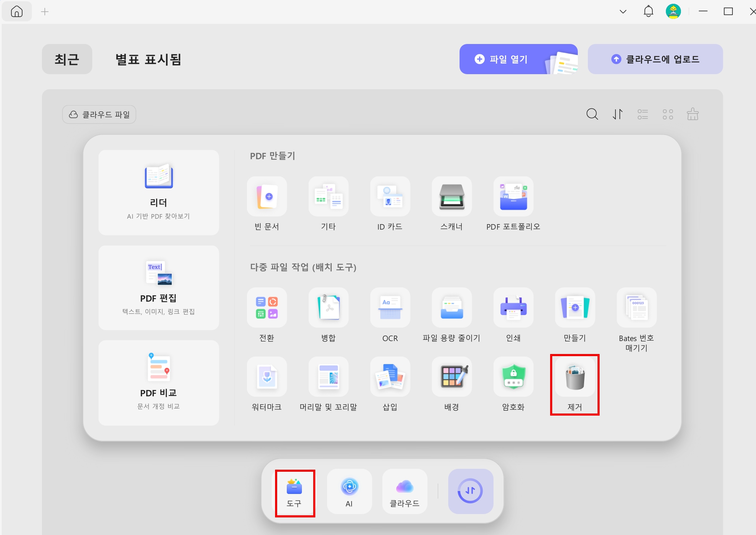Go to the Home tab icon
The image size is (756, 535).
click(x=17, y=11)
